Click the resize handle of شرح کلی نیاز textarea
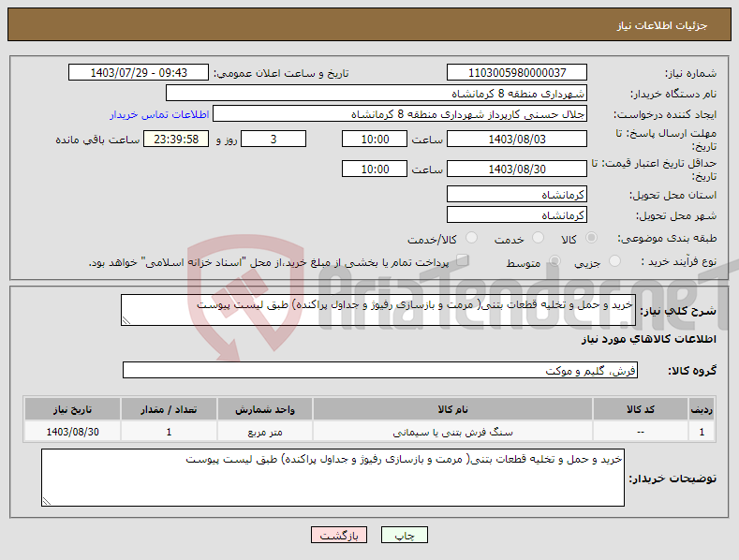Image resolution: width=739 pixels, height=560 pixels. click(126, 321)
